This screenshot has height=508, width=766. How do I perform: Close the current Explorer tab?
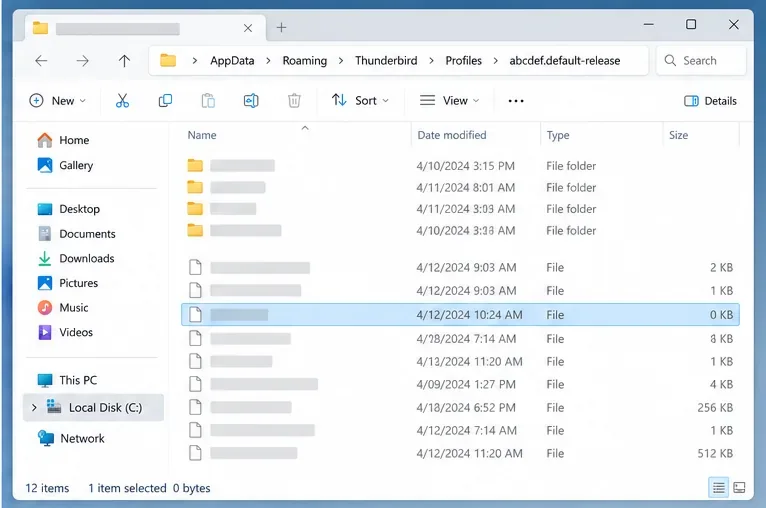click(248, 28)
